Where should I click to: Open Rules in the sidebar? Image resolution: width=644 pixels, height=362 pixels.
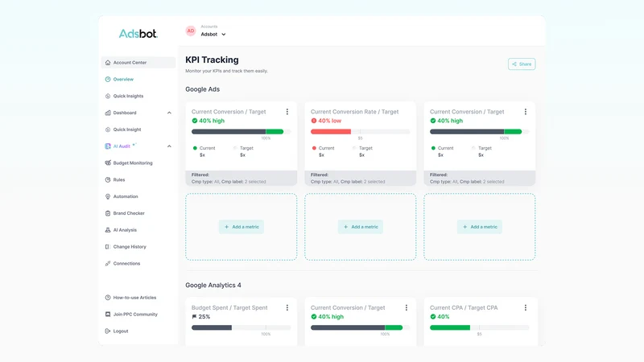[119, 179]
